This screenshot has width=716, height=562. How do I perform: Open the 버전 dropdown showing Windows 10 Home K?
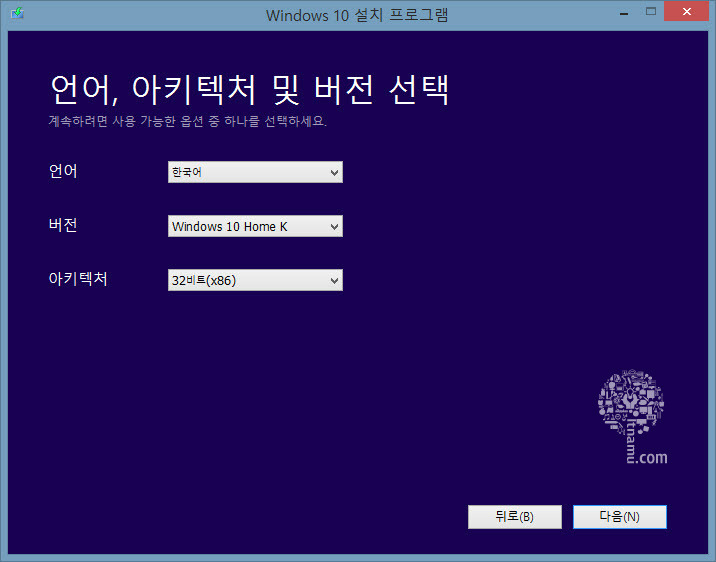255,226
